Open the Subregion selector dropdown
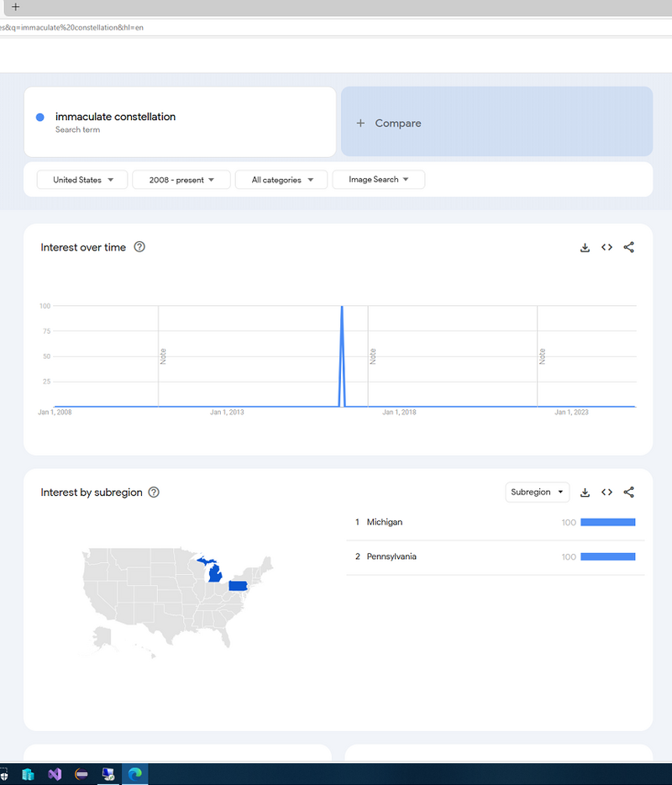 538,493
